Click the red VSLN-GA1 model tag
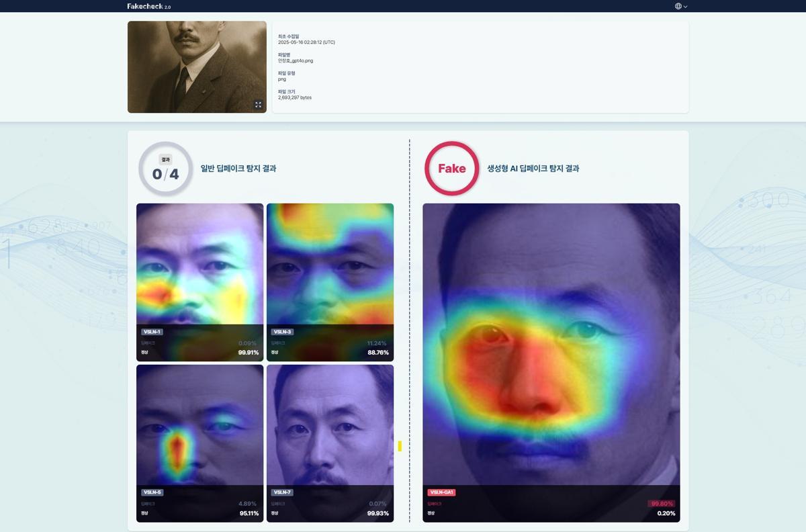The height and width of the screenshot is (532, 806). [441, 492]
